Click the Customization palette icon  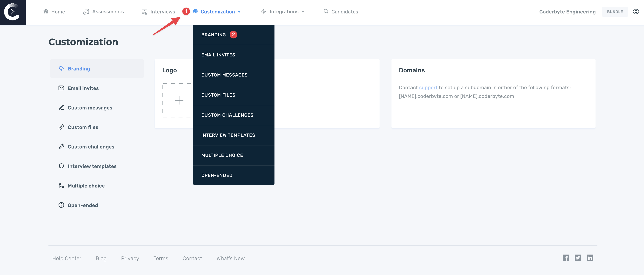[x=196, y=11]
